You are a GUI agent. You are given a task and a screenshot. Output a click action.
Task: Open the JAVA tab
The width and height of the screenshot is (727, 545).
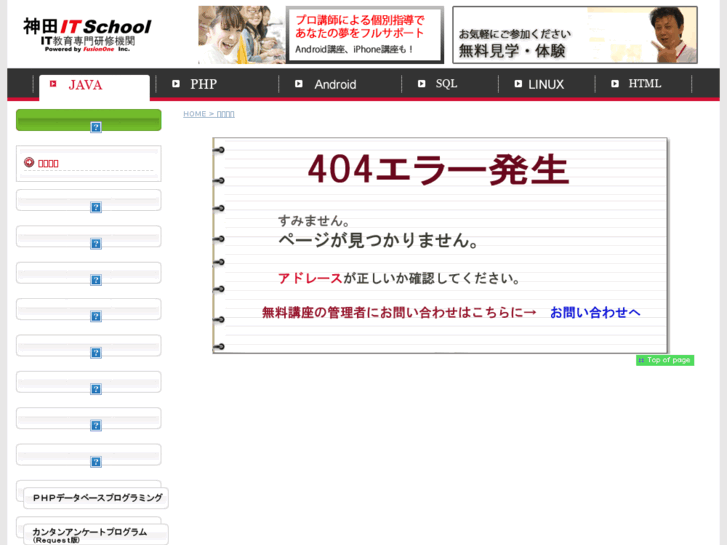click(x=94, y=86)
